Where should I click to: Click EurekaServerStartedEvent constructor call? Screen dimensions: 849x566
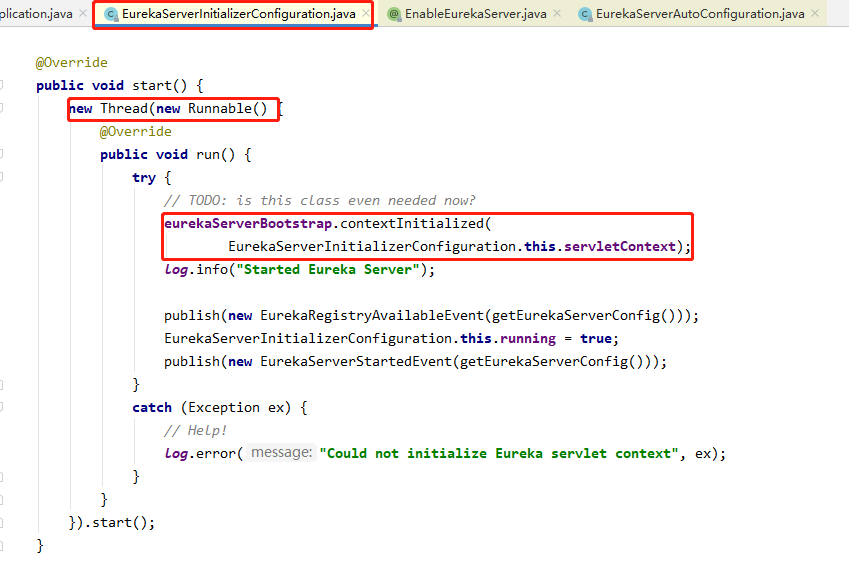pyautogui.click(x=356, y=361)
